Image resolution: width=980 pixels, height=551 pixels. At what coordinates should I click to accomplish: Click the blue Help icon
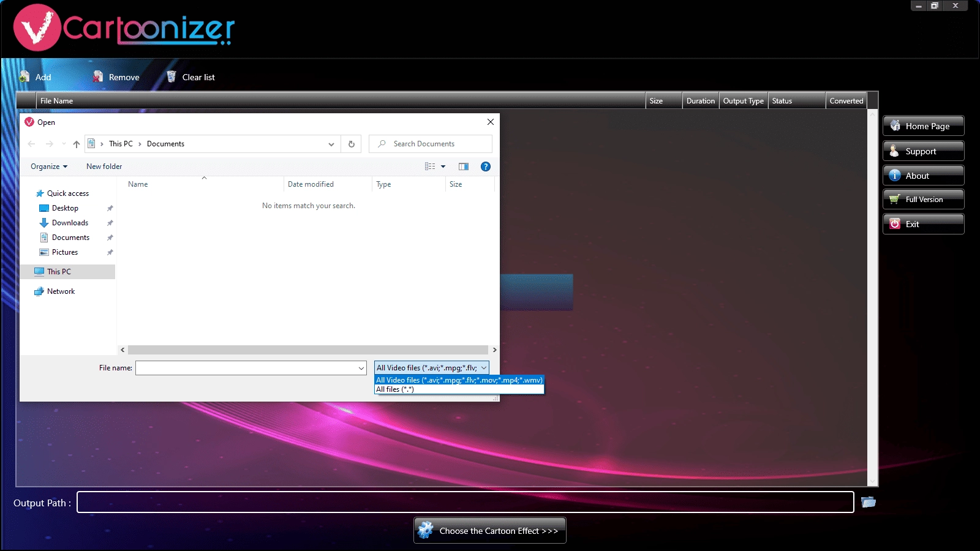tap(486, 167)
